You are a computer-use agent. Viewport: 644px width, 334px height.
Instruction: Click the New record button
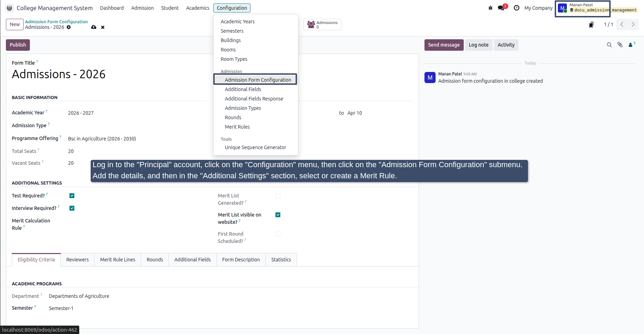pos(15,24)
